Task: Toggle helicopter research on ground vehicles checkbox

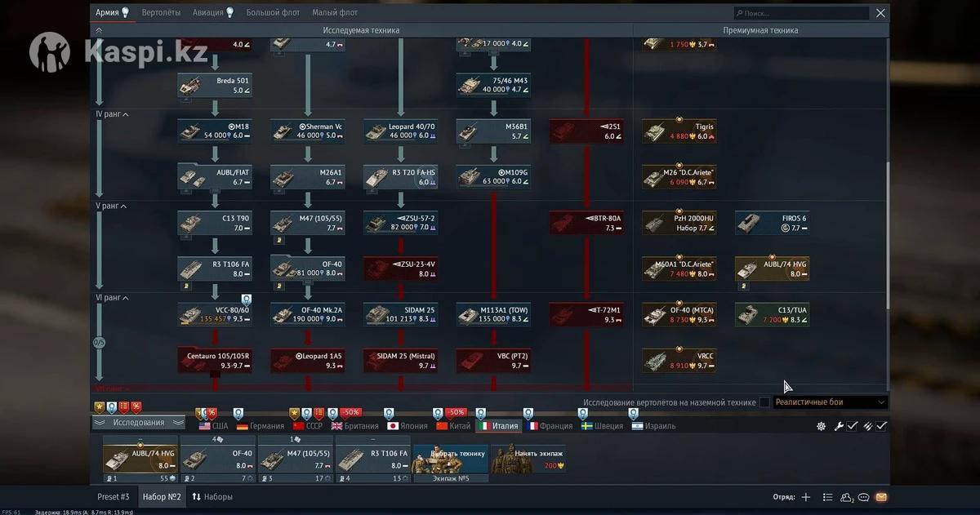Action: [x=764, y=402]
